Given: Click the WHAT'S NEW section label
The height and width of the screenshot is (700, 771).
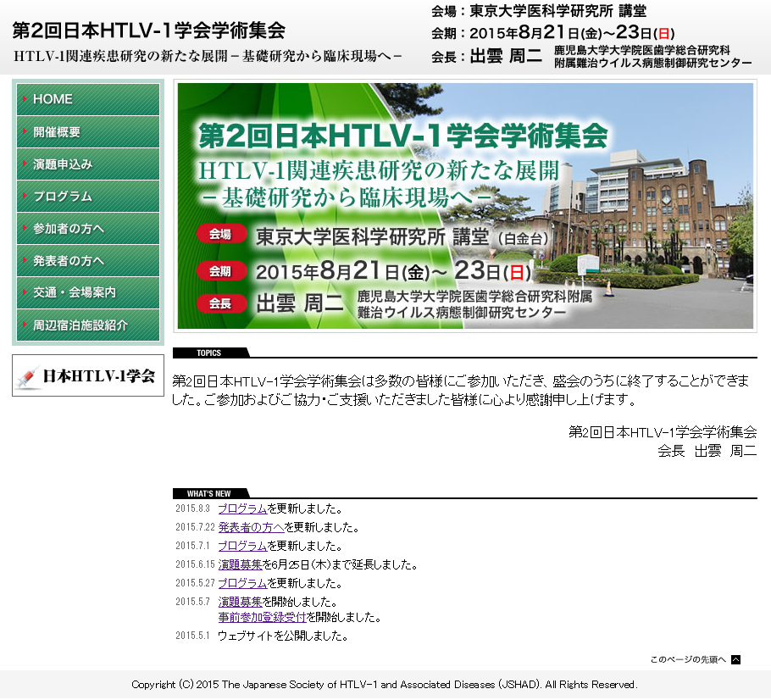Looking at the screenshot, I should pyautogui.click(x=209, y=493).
